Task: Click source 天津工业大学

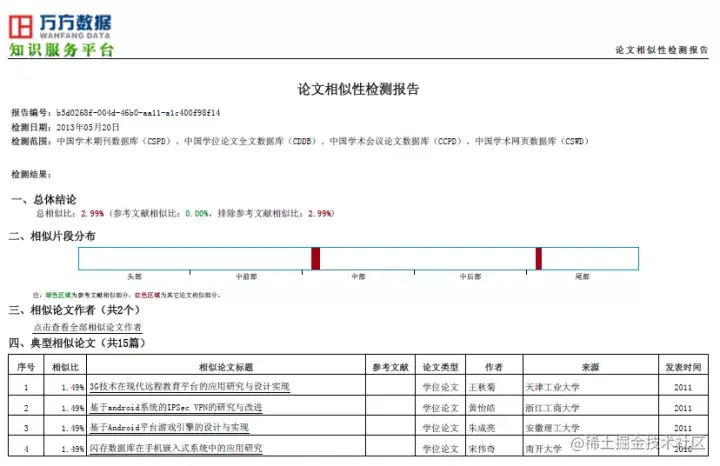Action: pos(552,387)
